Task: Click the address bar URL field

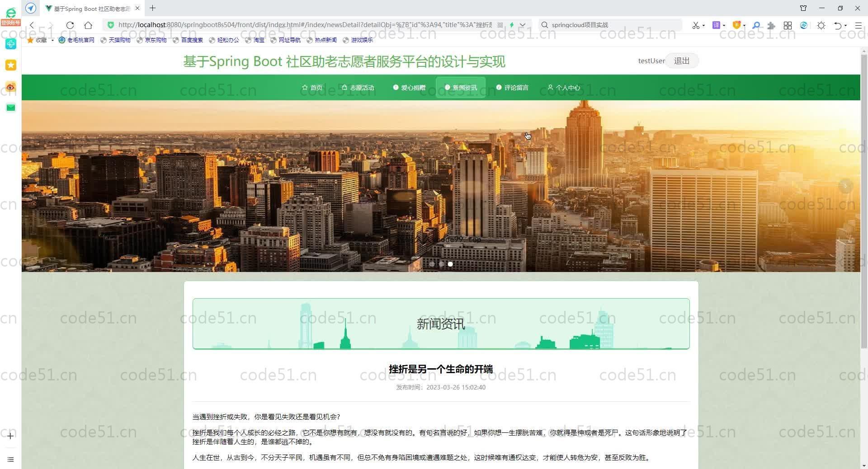Action: (305, 25)
